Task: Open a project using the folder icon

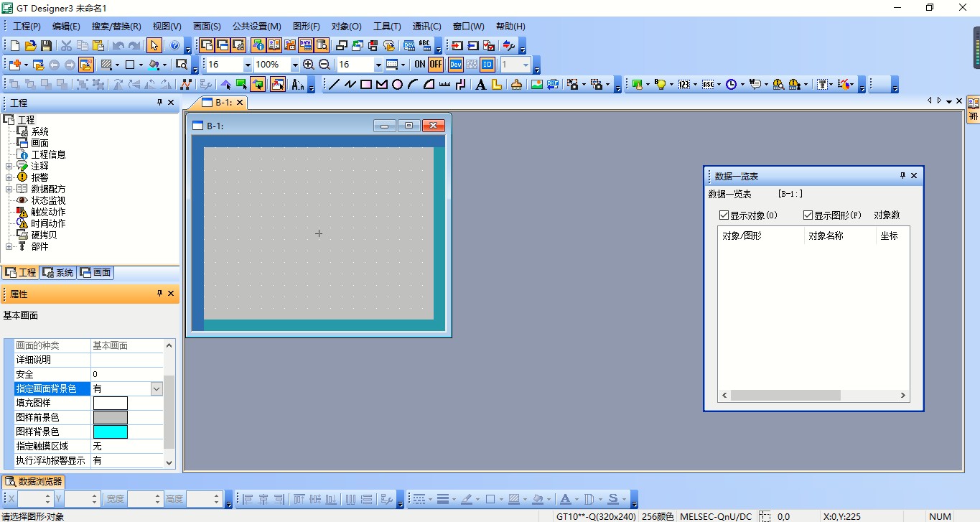Action: pos(31,45)
